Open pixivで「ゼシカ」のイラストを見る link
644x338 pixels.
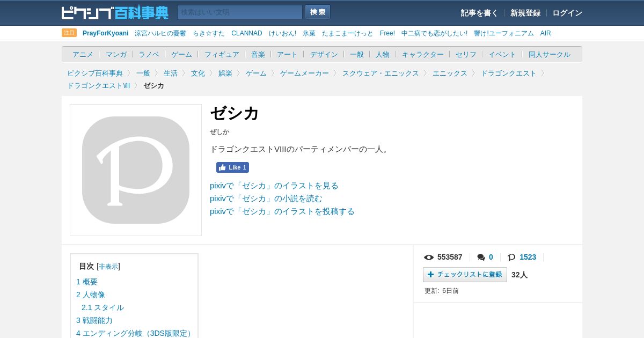[x=274, y=186]
